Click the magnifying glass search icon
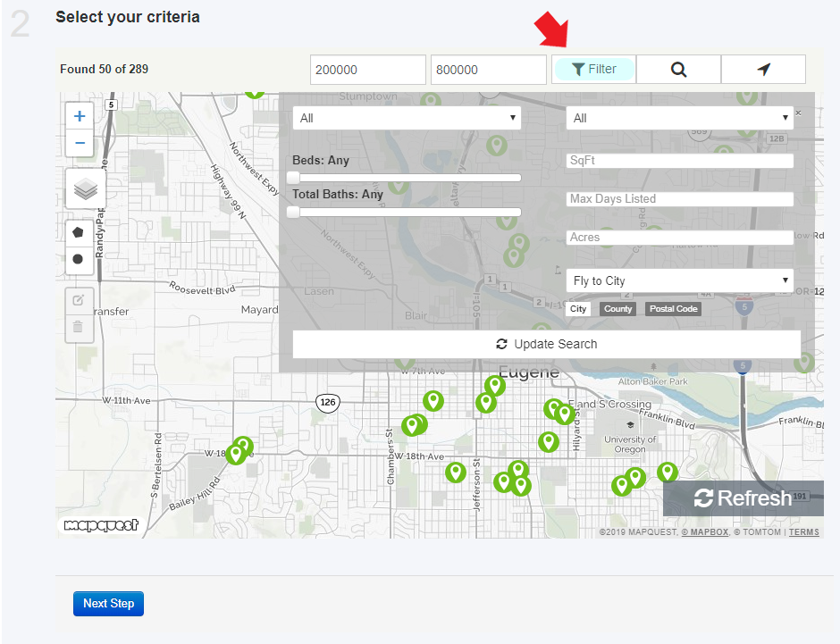 [678, 69]
